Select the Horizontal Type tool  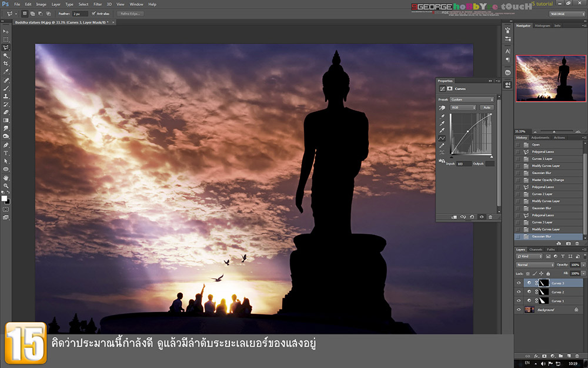click(x=6, y=153)
